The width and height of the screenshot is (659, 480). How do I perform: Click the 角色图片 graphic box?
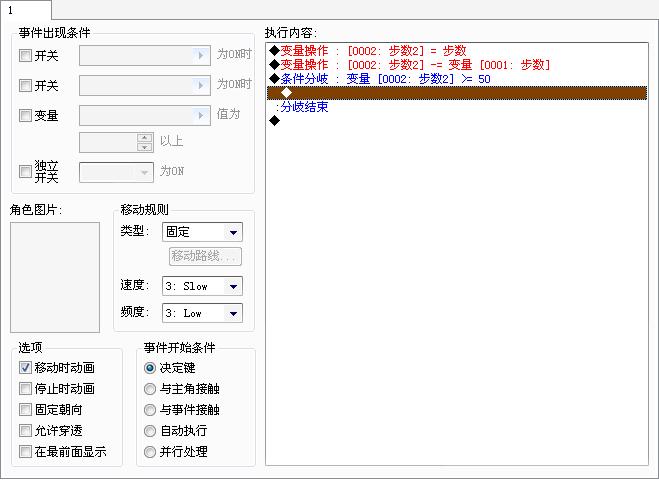point(55,277)
